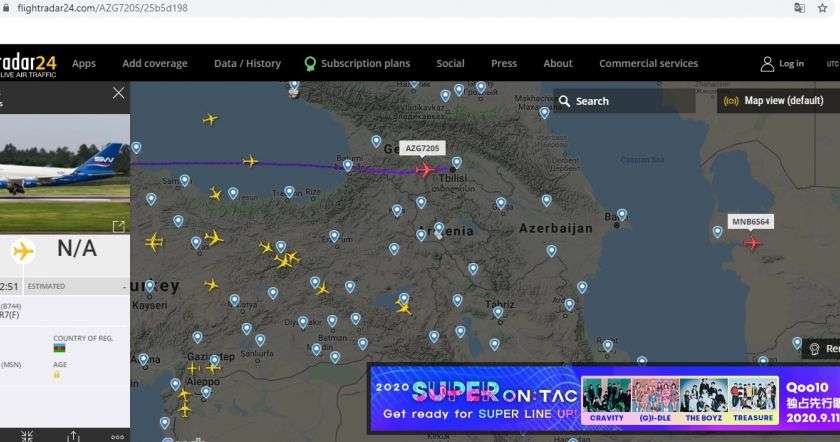This screenshot has height=442, width=840.
Task: Click the Log in button
Action: pos(782,64)
